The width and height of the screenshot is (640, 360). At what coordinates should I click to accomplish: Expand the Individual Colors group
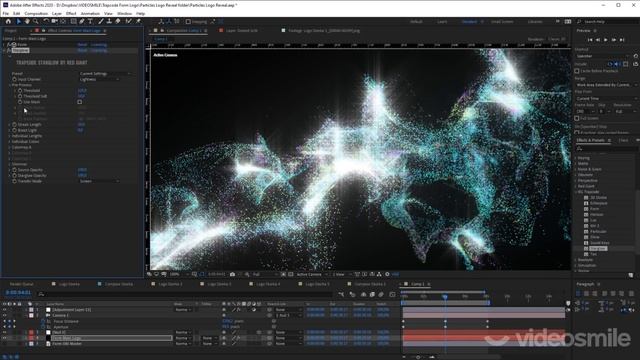click(9, 142)
